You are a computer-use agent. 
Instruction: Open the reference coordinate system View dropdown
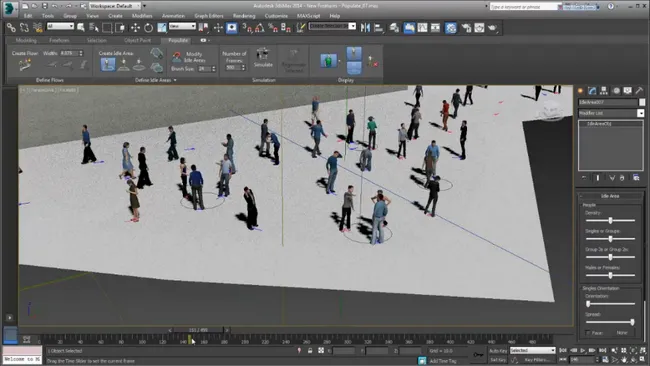182,26
